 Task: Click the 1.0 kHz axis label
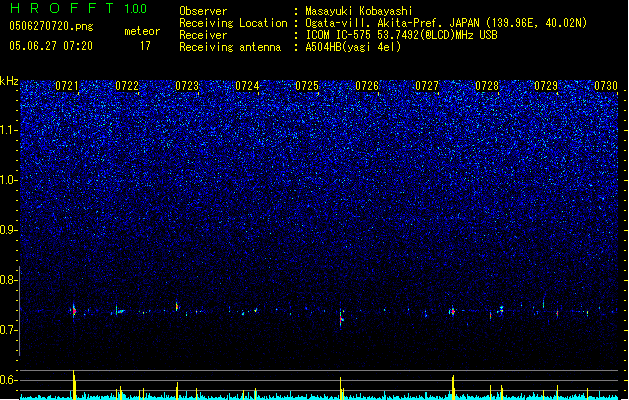pyautogui.click(x=9, y=180)
